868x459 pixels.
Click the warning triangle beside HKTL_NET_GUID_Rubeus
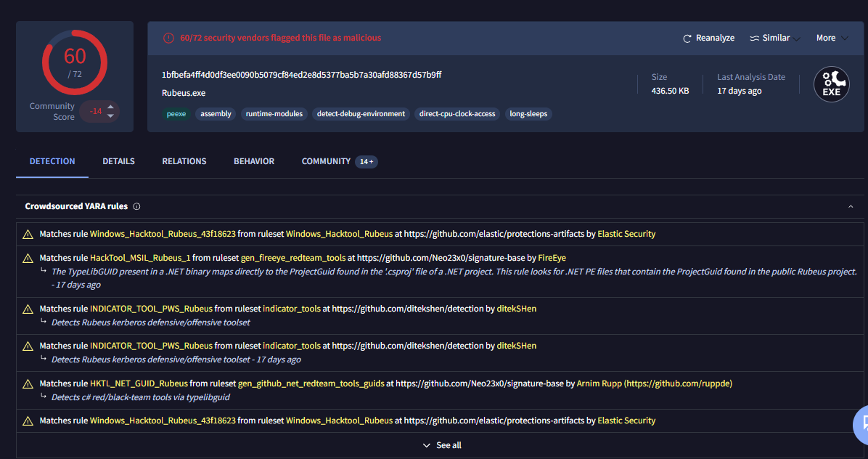pyautogui.click(x=28, y=383)
